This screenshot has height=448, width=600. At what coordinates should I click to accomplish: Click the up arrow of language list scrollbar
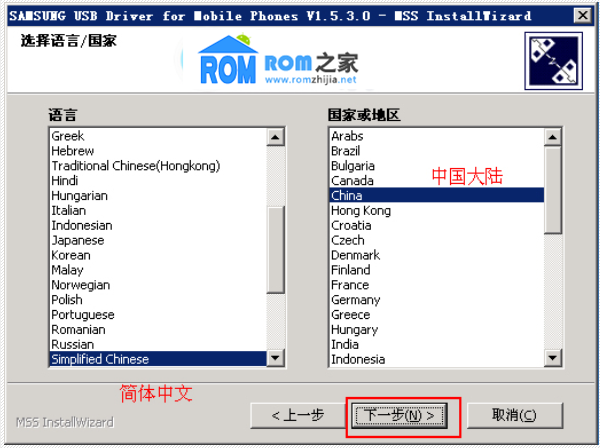pos(275,137)
